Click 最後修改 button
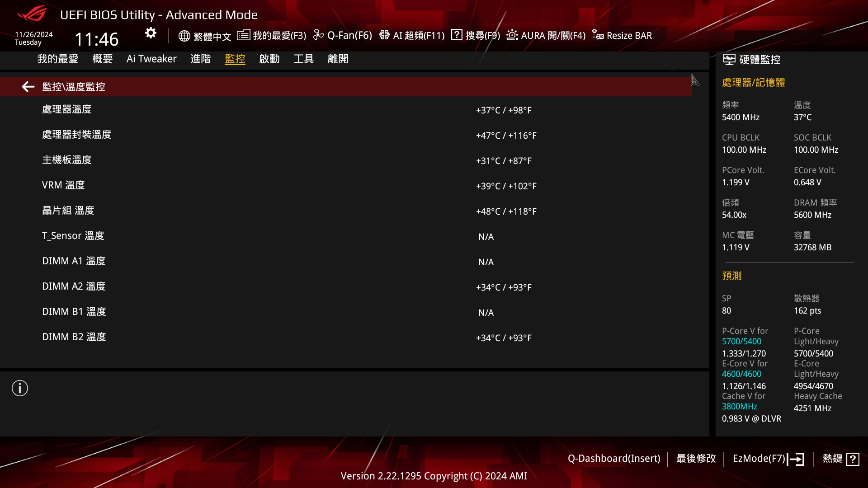 point(696,459)
